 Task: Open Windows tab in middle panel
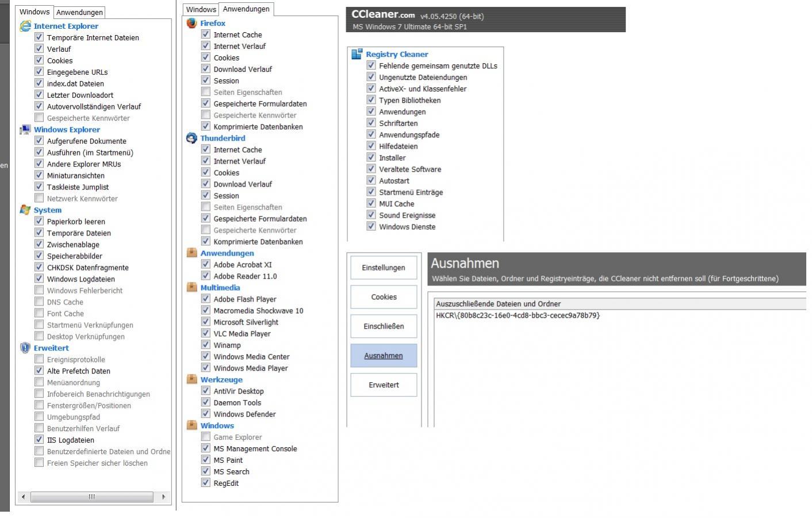(201, 9)
